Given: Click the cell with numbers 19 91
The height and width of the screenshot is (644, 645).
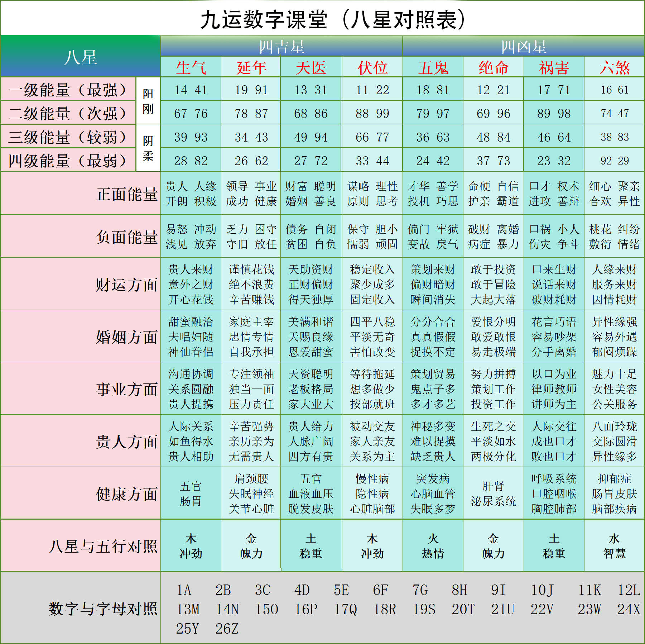Looking at the screenshot, I should pyautogui.click(x=251, y=89).
